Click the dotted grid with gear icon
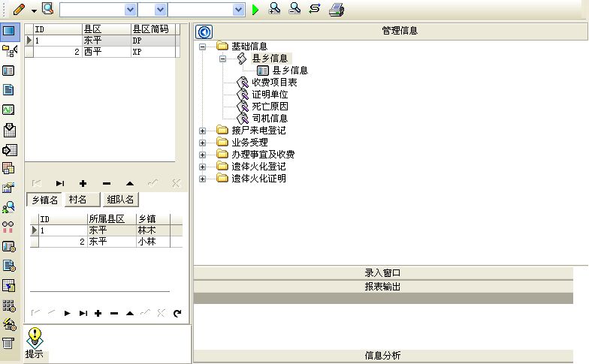This screenshot has width=589, height=364. (9, 306)
